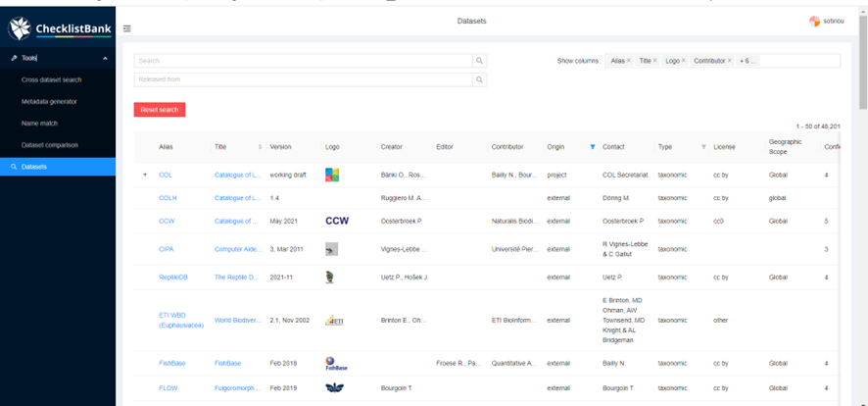Click the 'Bourgoin T.' creator cell
Viewport: 868px width, 406px height.
pyautogui.click(x=397, y=388)
